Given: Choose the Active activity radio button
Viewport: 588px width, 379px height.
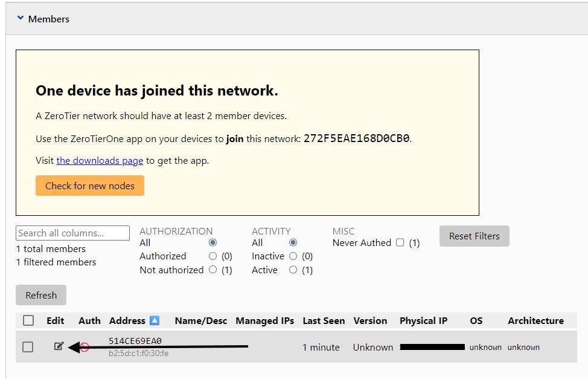Looking at the screenshot, I should click(293, 270).
